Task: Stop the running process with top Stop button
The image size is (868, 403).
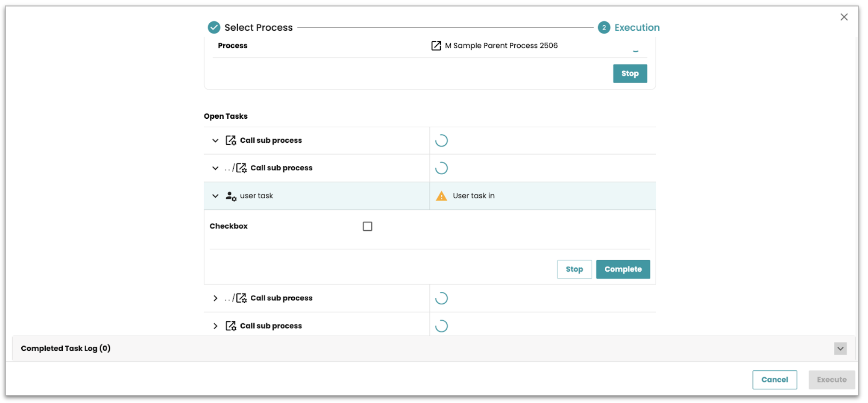Action: (630, 74)
